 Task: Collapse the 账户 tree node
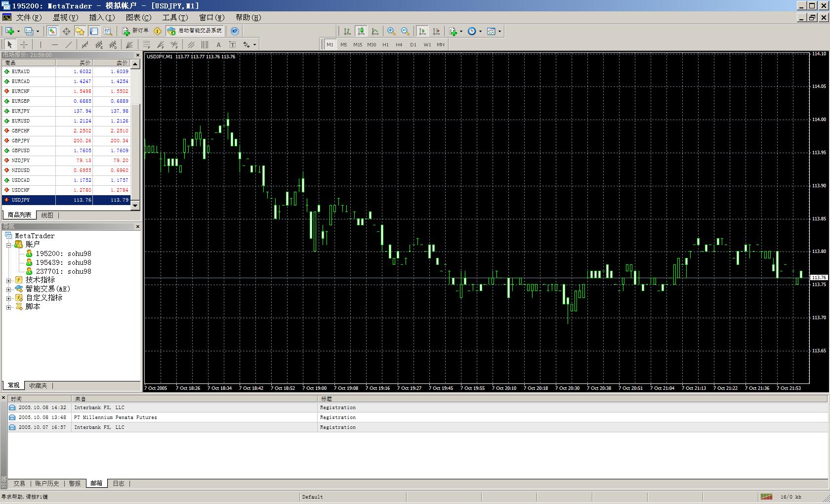(x=8, y=245)
